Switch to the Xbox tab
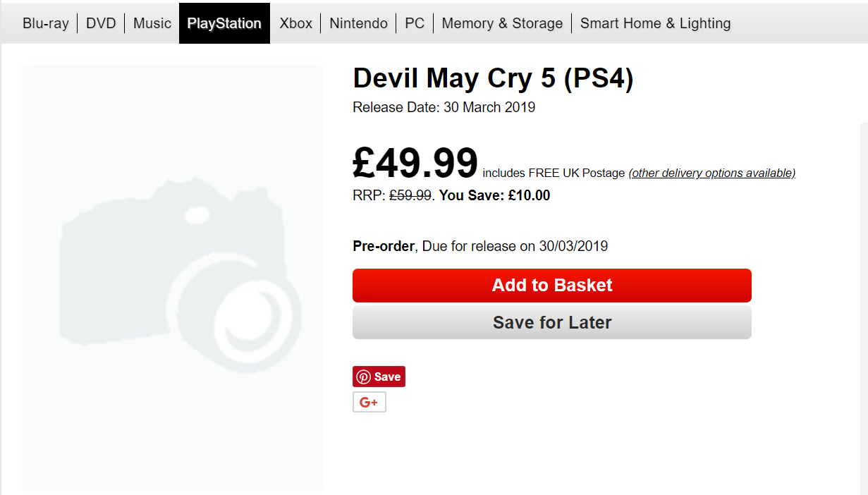 point(295,23)
